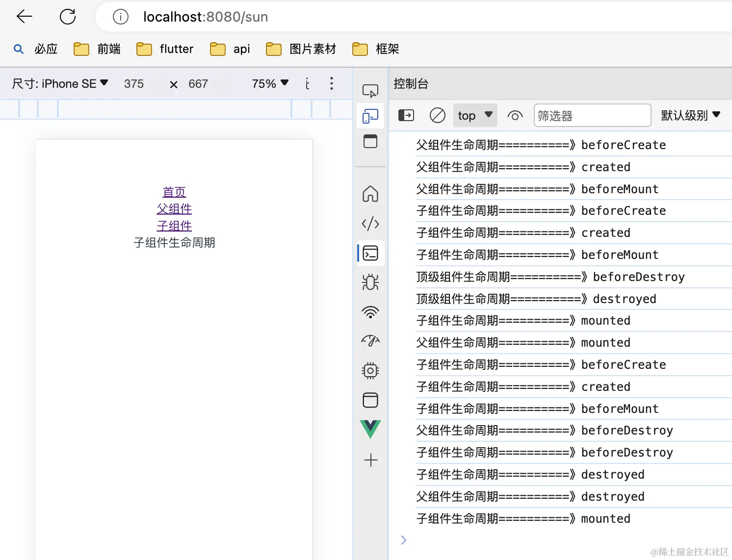
Task: Open the performance gauge panel
Action: [370, 341]
